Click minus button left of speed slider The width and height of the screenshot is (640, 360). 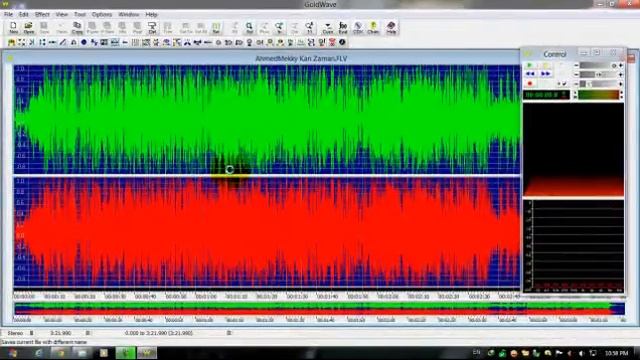click(x=576, y=84)
